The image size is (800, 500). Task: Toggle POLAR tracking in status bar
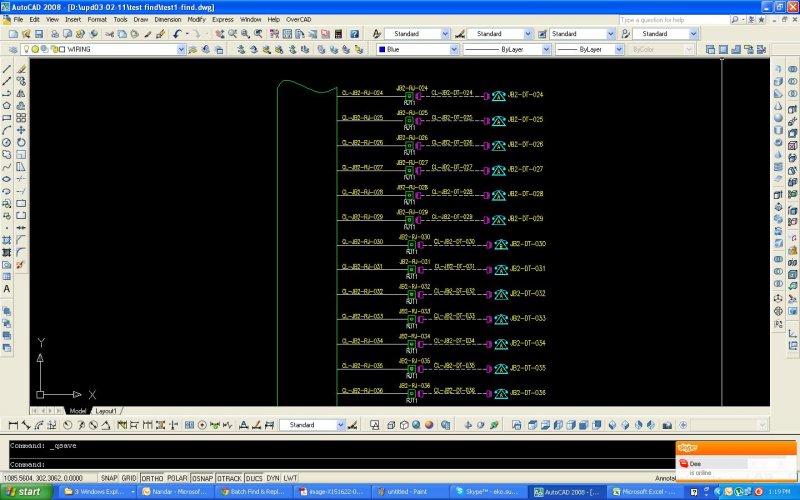177,478
